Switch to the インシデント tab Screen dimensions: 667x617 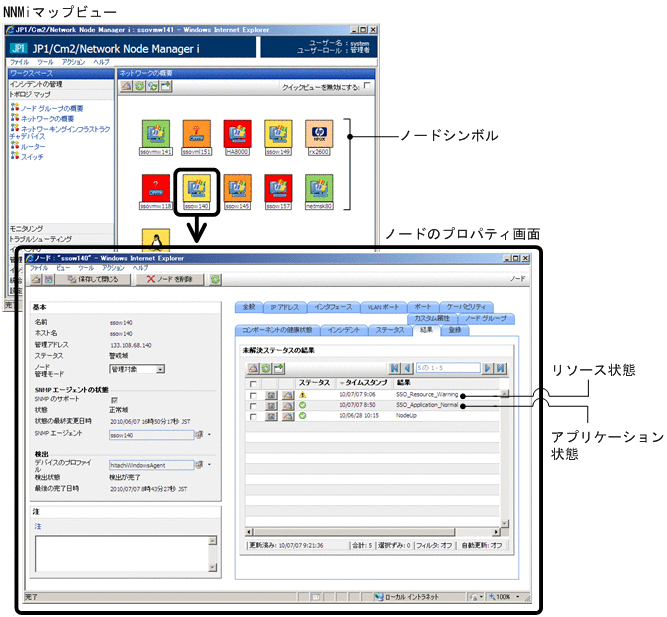click(344, 330)
